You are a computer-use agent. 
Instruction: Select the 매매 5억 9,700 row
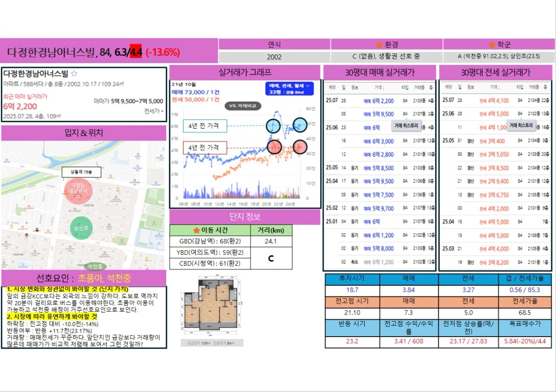pyautogui.click(x=380, y=208)
